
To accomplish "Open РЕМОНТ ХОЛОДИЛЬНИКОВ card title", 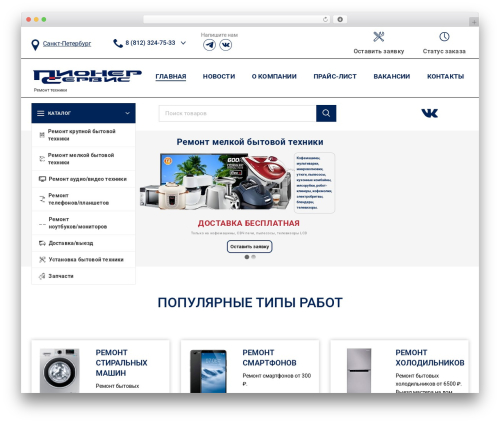I will pyautogui.click(x=430, y=357).
